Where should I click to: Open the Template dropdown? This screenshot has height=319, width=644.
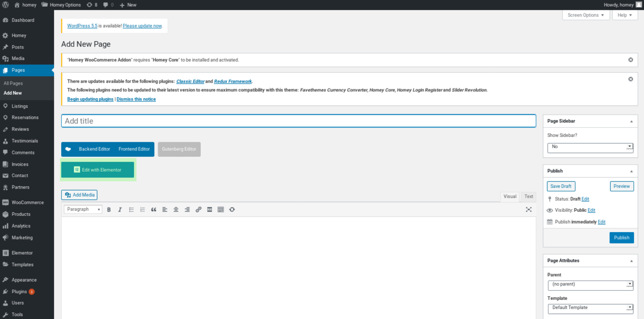tap(590, 308)
